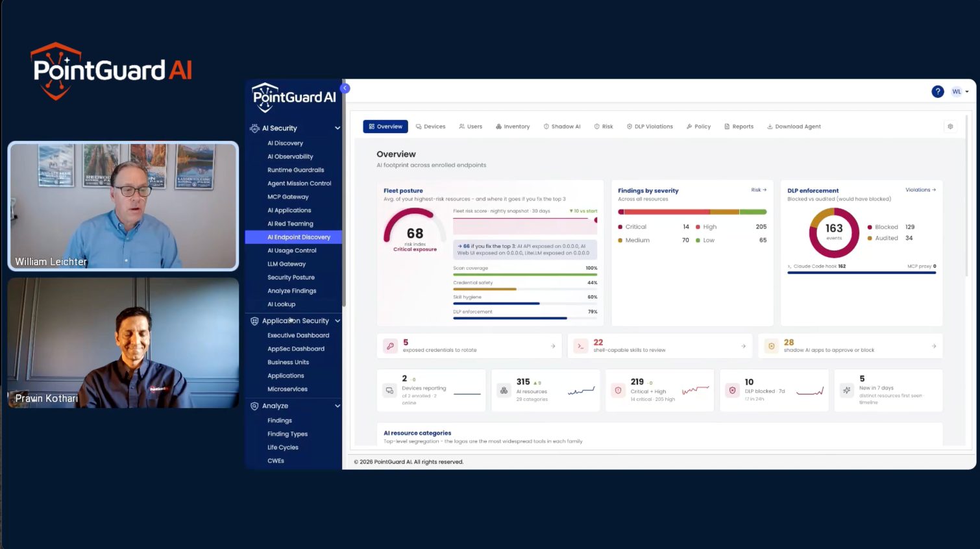Image resolution: width=980 pixels, height=549 pixels.
Task: Go to Finding Types under Analyze
Action: click(288, 434)
